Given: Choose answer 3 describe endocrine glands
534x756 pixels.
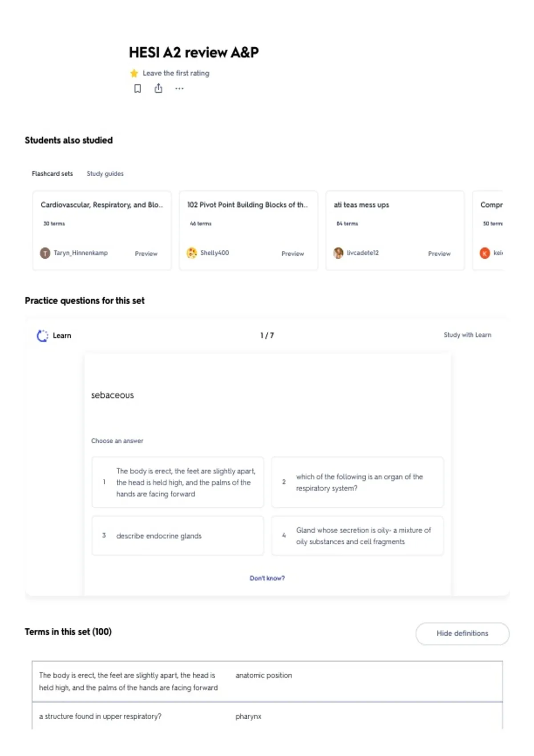Looking at the screenshot, I should (x=178, y=536).
